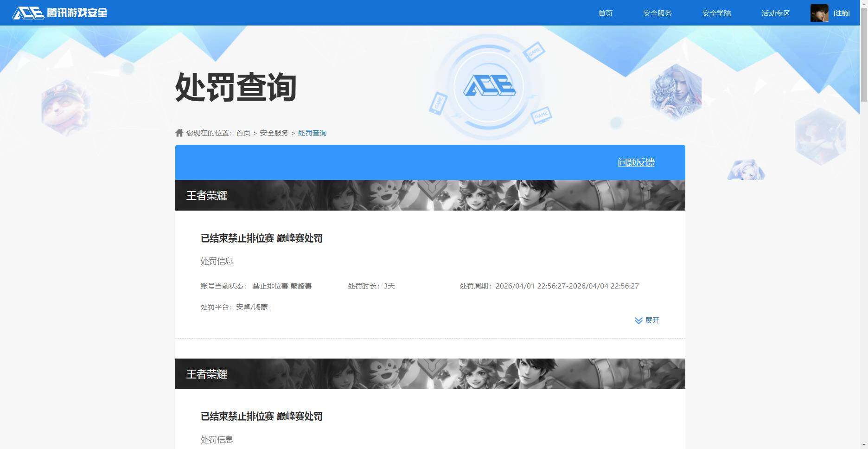
Task: Open the 安全学院 nav menu
Action: tap(716, 13)
